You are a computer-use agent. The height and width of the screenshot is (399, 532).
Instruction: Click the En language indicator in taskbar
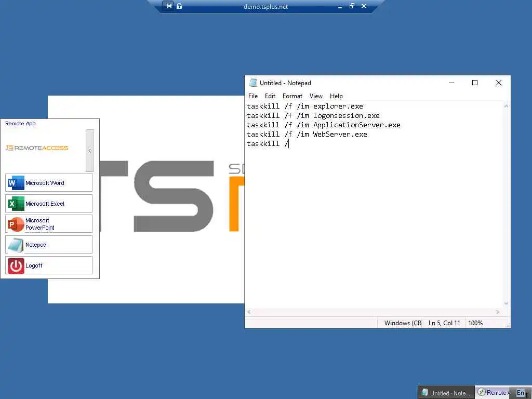(521, 393)
